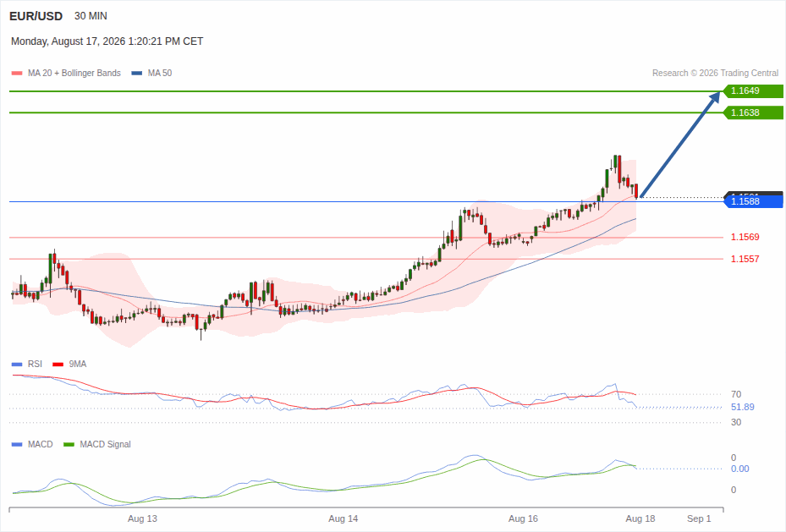Click the Aug 18 date axis label
Screen dimensions: 786x532
click(640, 518)
